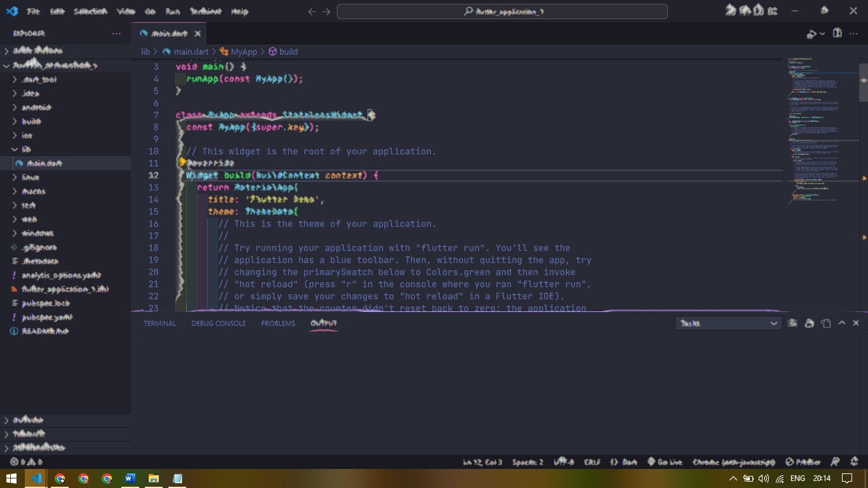Viewport: 868px width, 488px height.
Task: Maximize the panel with the chevron toggle
Action: point(841,323)
